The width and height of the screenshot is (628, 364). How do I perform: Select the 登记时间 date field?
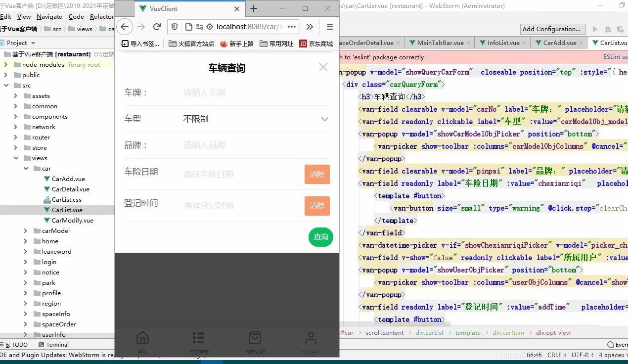point(241,205)
